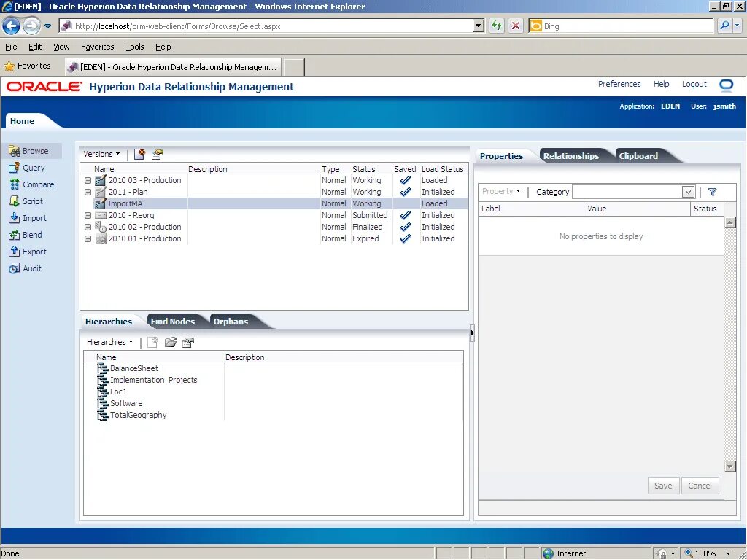Click the open new browser tab button

click(294, 67)
